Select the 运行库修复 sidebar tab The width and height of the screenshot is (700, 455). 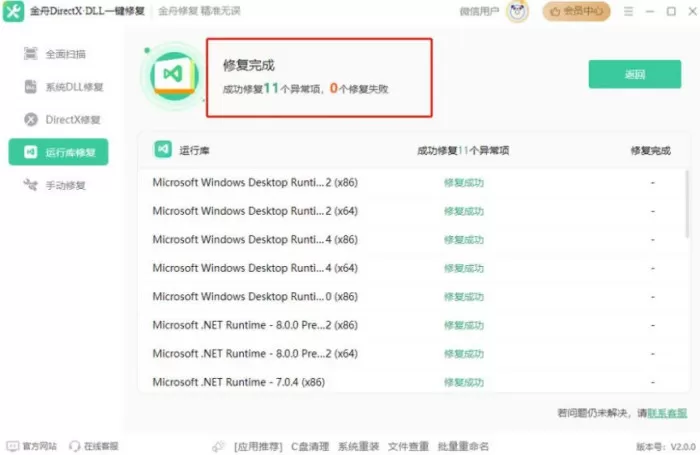[58, 152]
